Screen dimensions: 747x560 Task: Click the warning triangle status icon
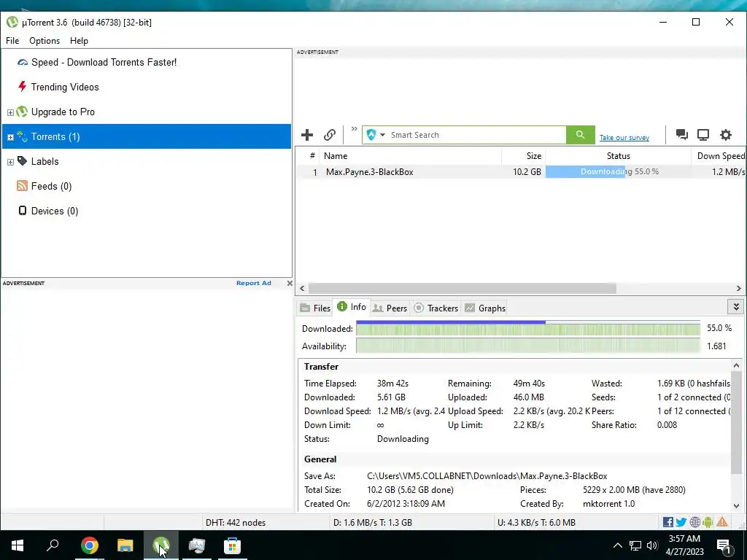tap(722, 522)
